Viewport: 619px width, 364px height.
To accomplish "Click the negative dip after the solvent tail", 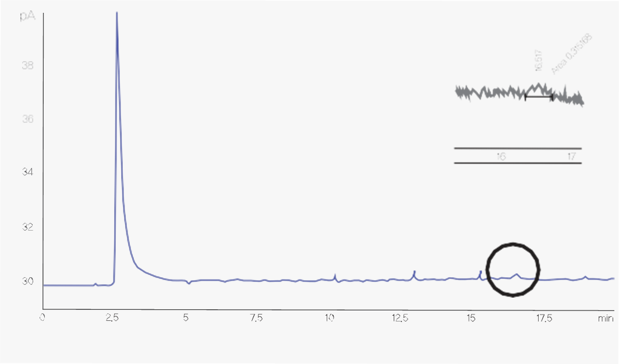I will click(189, 284).
